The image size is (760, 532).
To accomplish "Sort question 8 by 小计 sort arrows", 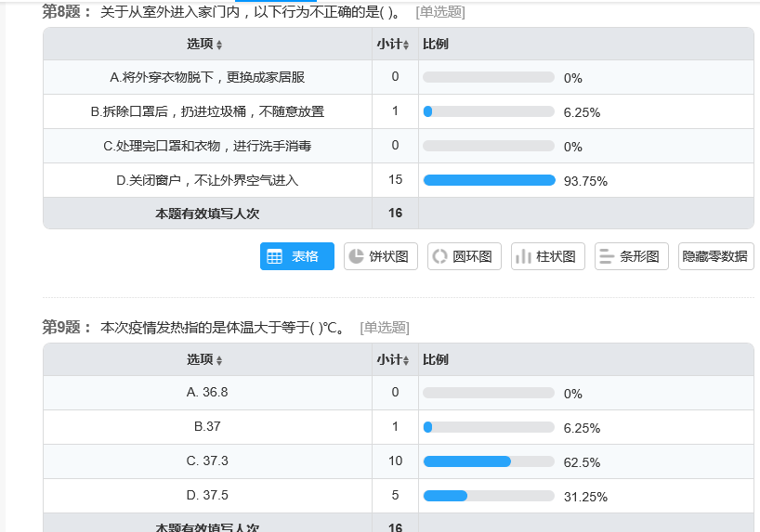I will (406, 45).
